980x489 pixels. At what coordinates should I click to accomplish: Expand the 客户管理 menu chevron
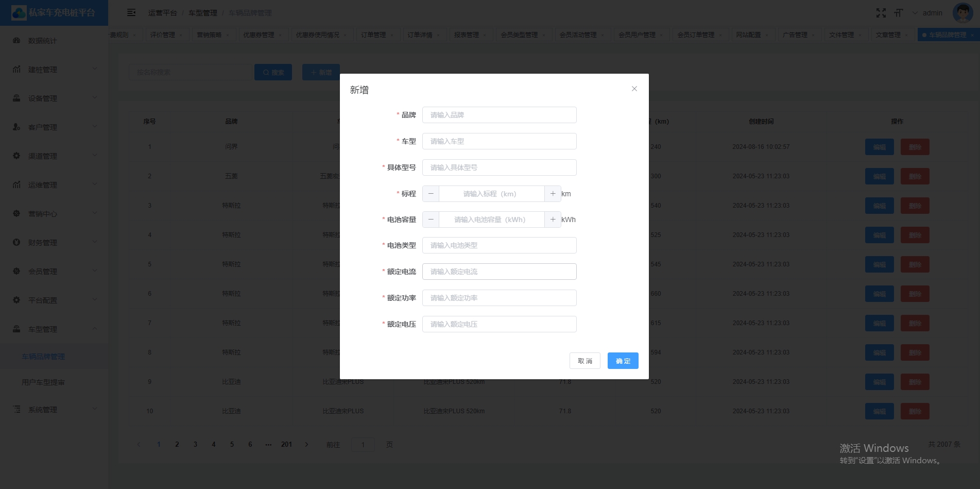pos(95,126)
